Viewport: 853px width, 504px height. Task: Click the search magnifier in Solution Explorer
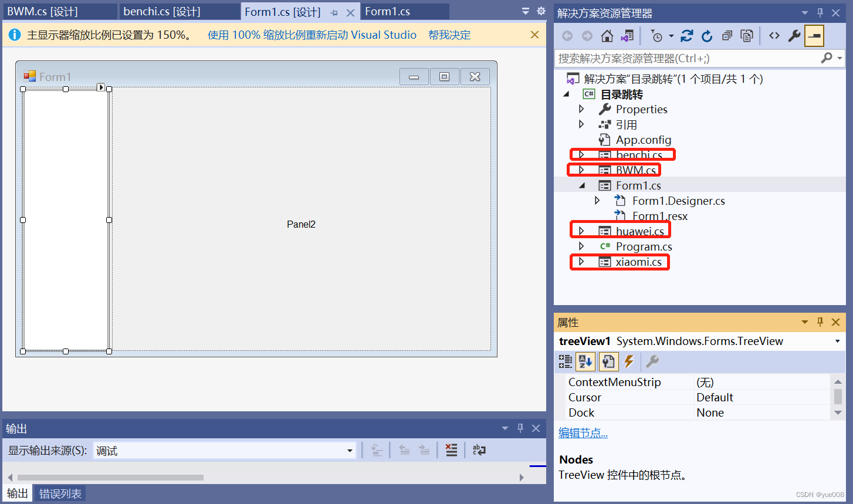(827, 58)
